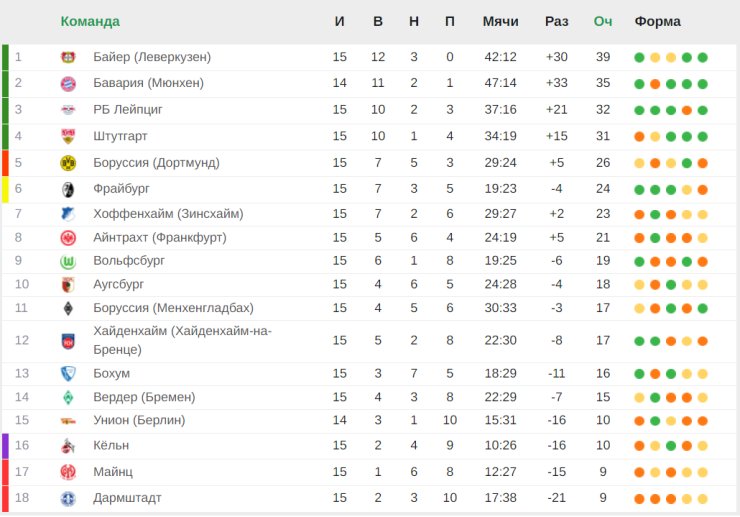This screenshot has width=740, height=517.
Task: Click the Мячи column header
Action: tap(500, 21)
